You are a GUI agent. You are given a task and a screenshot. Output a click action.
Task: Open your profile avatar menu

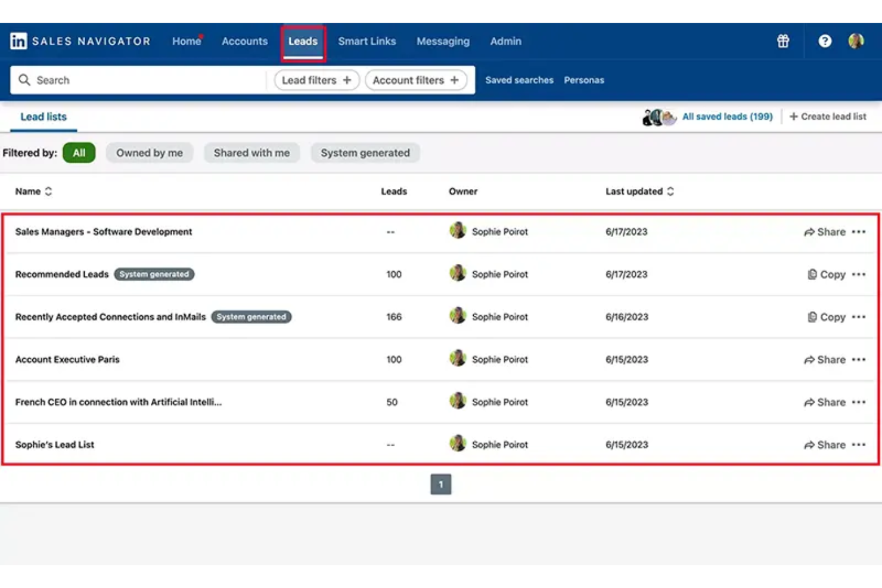[857, 41]
